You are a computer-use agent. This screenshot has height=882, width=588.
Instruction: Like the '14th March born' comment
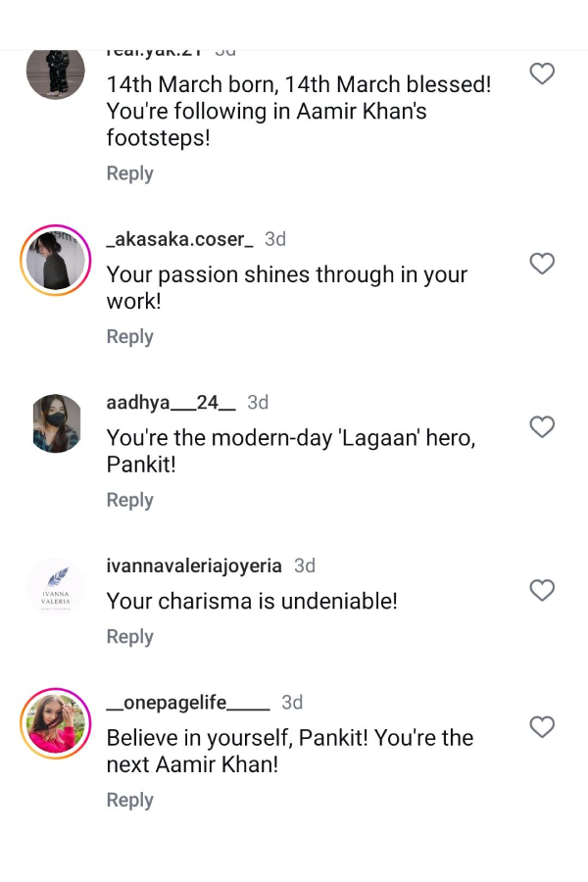pyautogui.click(x=542, y=73)
